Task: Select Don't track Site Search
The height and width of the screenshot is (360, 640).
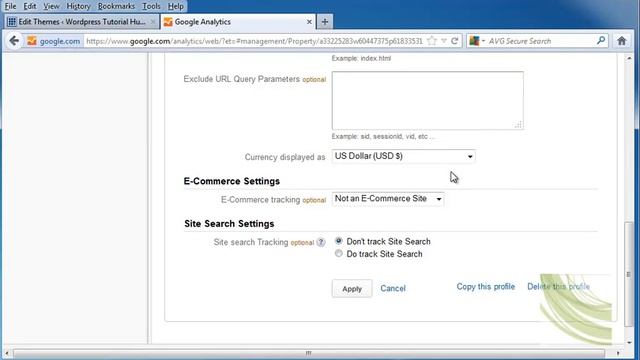Action: [338, 241]
